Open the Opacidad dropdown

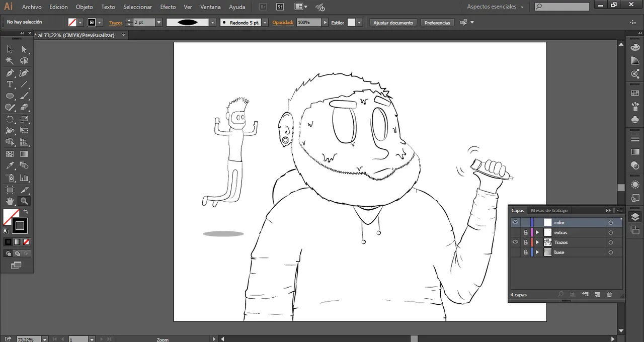pyautogui.click(x=326, y=23)
